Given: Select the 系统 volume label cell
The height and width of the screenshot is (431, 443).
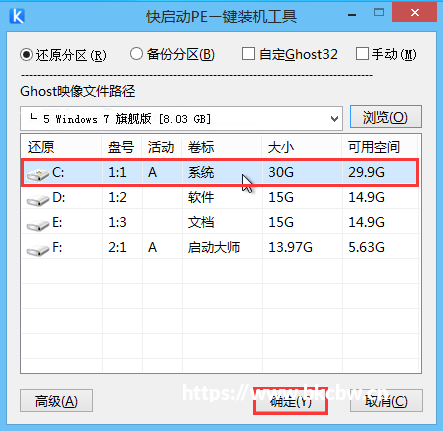Looking at the screenshot, I should tap(201, 173).
